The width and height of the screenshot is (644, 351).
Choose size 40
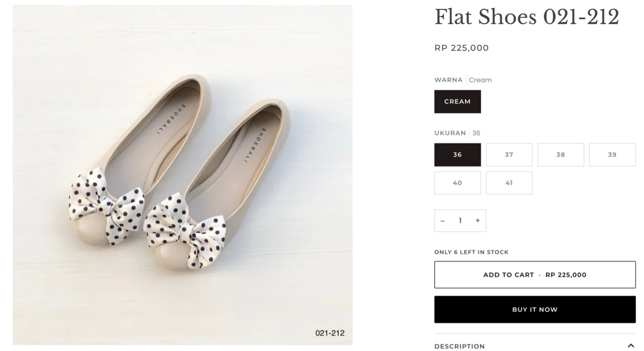(457, 183)
